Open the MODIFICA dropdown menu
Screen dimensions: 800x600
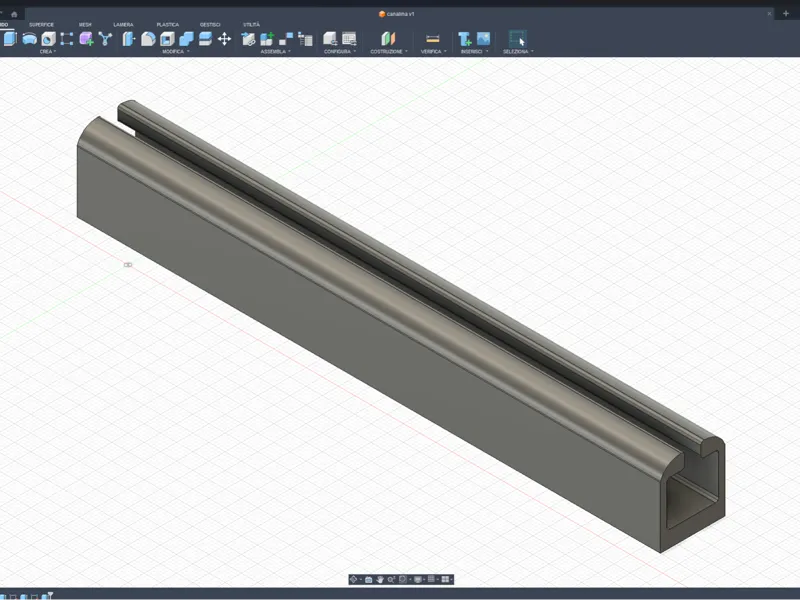point(176,52)
